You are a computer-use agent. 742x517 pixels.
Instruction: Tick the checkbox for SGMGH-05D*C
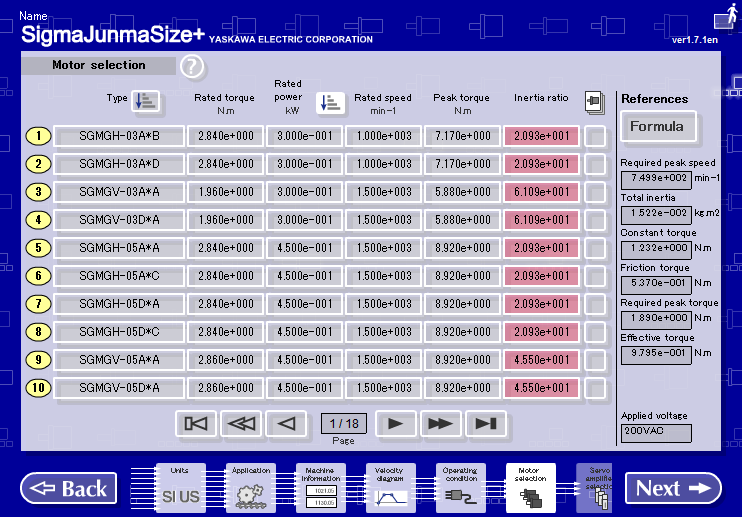595,332
